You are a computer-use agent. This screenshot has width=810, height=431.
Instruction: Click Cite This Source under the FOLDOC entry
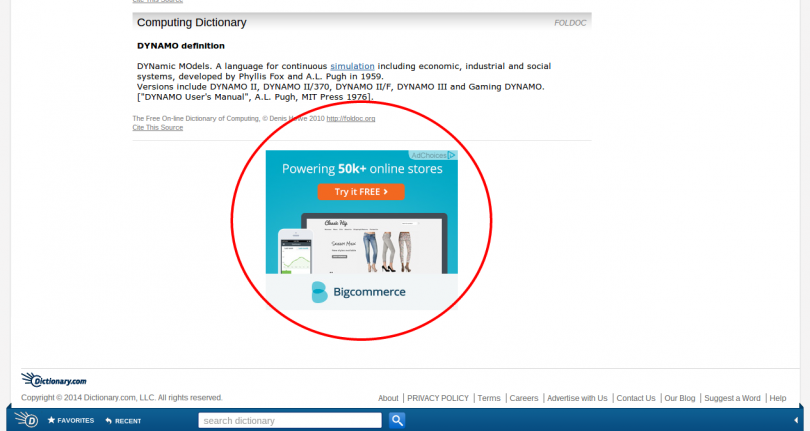point(158,127)
